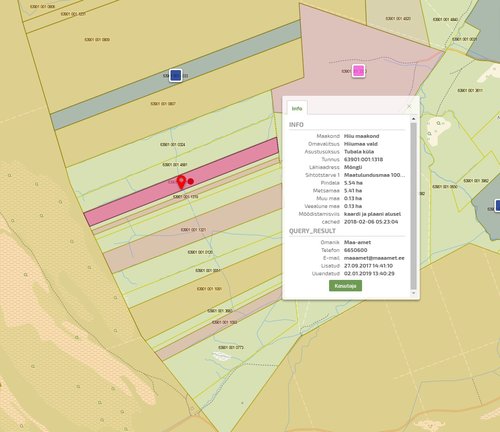This screenshot has height=432, width=500.
Task: Open the Info tab in popup
Action: pyautogui.click(x=297, y=108)
